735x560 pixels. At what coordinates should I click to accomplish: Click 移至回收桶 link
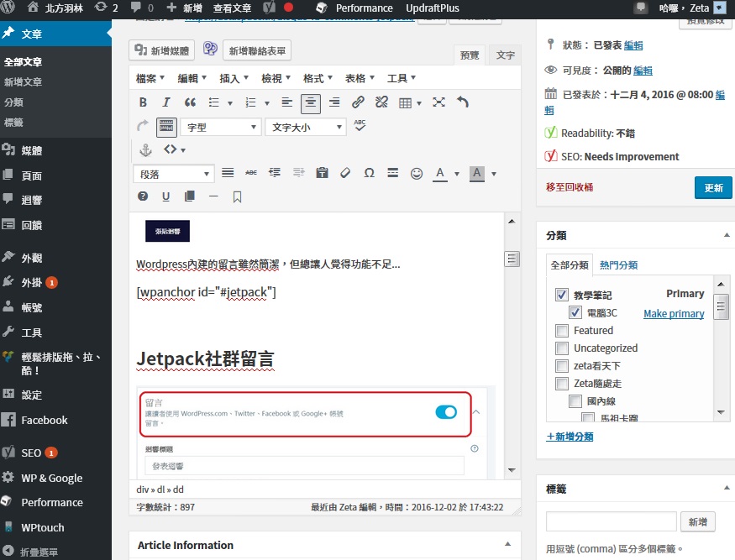click(569, 187)
